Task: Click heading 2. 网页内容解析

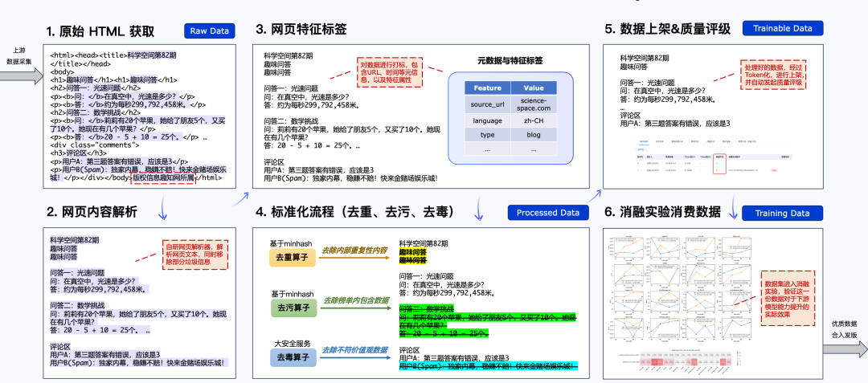Action: pyautogui.click(x=92, y=212)
